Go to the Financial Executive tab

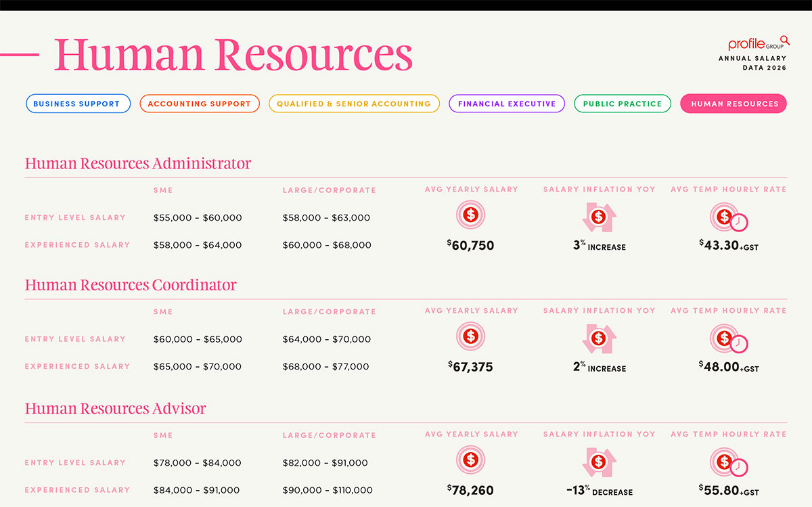click(507, 104)
